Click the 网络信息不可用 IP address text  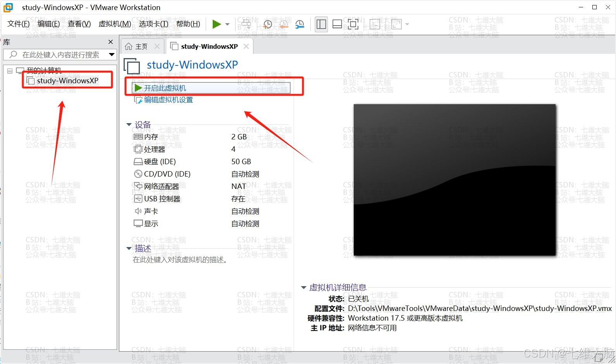[372, 328]
